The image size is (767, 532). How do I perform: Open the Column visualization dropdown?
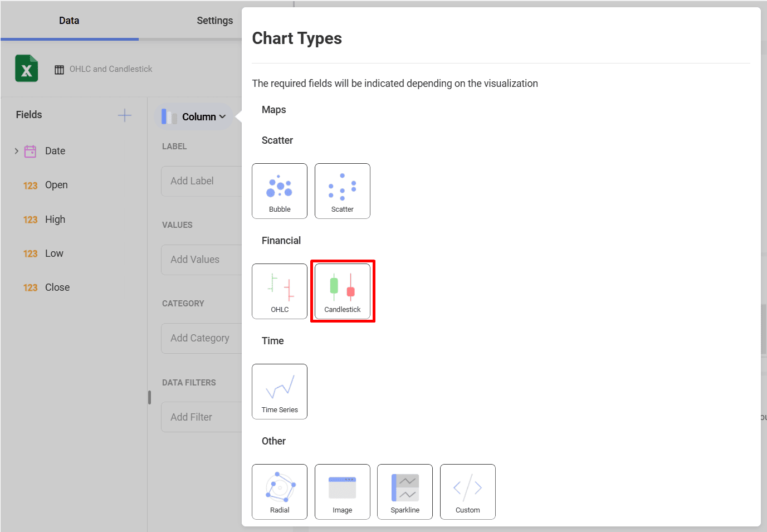pos(193,116)
